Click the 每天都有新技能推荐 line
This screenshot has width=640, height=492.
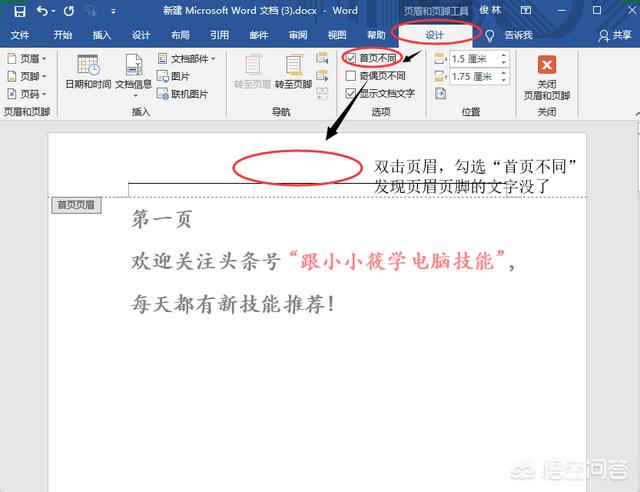pyautogui.click(x=233, y=304)
